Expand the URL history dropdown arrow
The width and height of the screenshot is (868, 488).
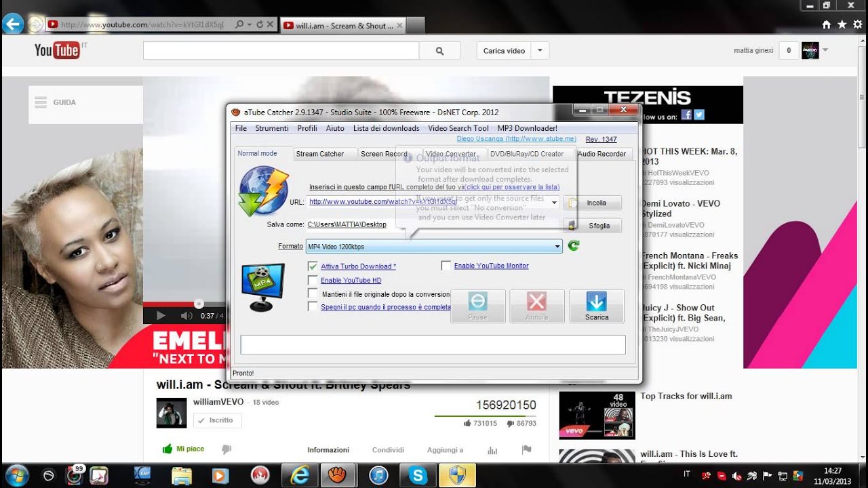555,202
